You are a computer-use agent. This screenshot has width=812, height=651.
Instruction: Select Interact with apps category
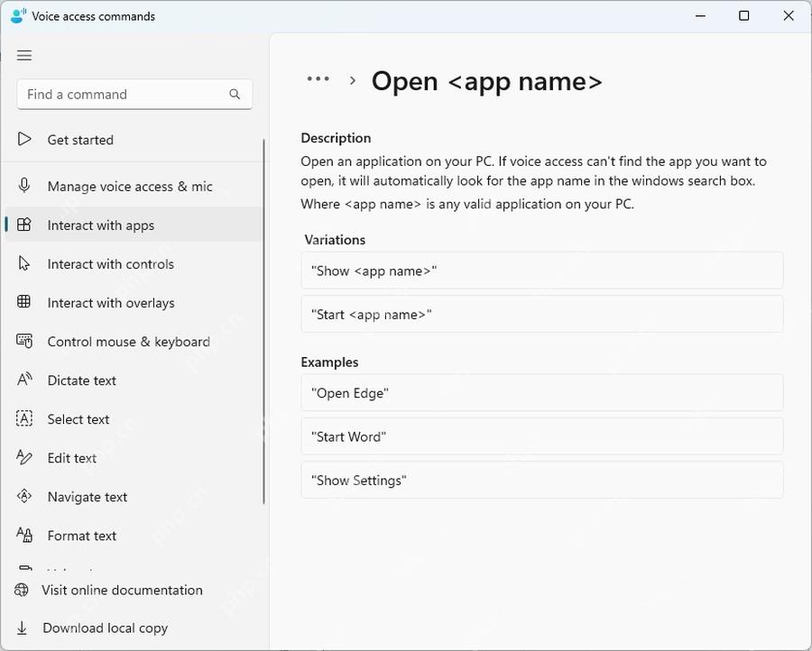click(134, 225)
